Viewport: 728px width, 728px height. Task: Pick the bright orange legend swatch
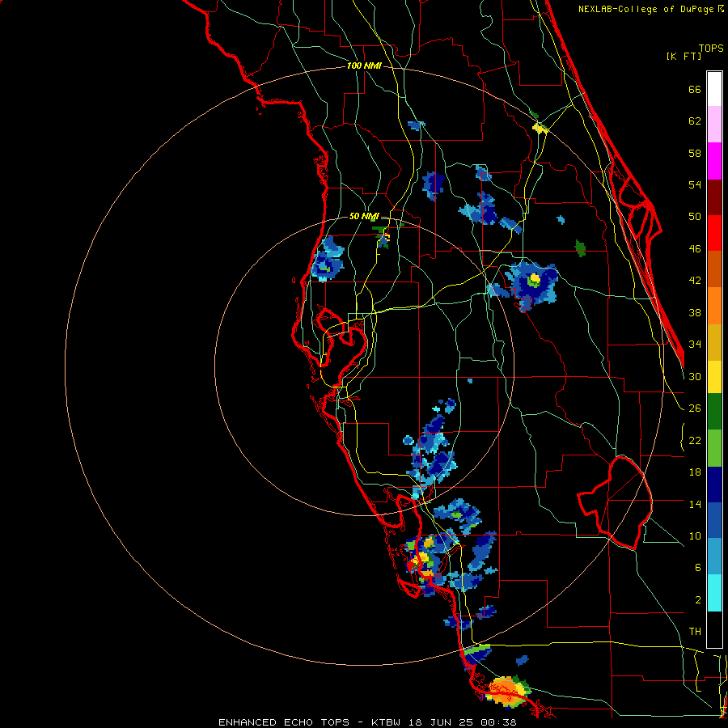coord(714,305)
